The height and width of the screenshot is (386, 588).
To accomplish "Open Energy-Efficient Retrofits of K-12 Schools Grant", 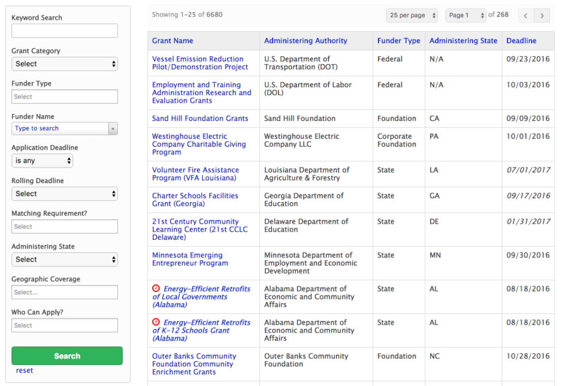I will [x=202, y=330].
